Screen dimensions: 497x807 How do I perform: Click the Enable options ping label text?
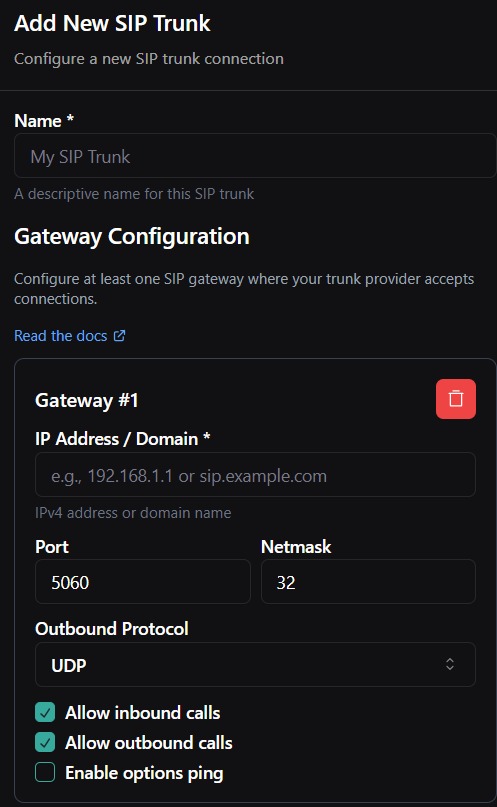(144, 773)
